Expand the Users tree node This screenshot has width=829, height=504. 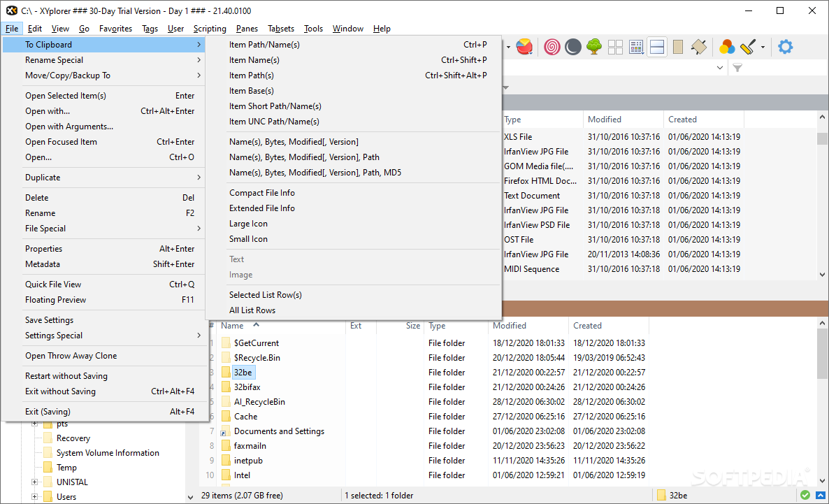(x=34, y=496)
